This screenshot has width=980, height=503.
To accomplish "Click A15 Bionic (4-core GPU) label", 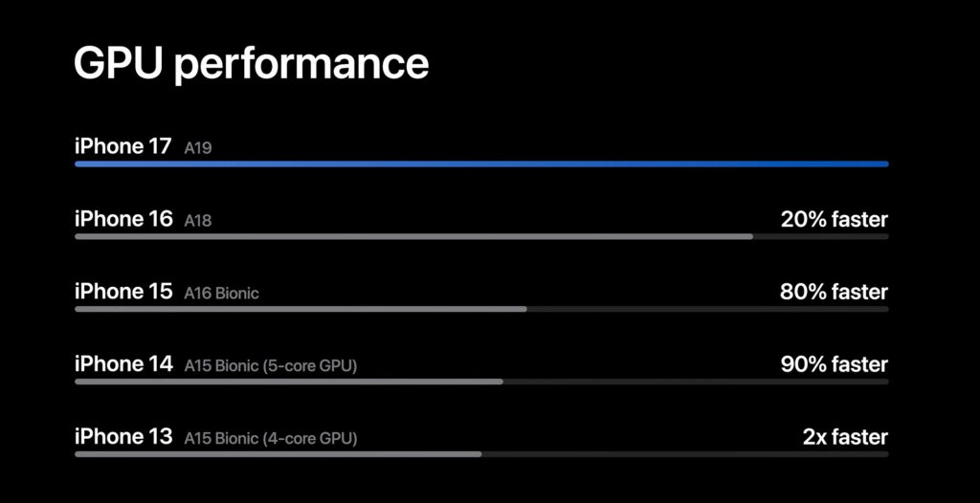I will (x=271, y=439).
